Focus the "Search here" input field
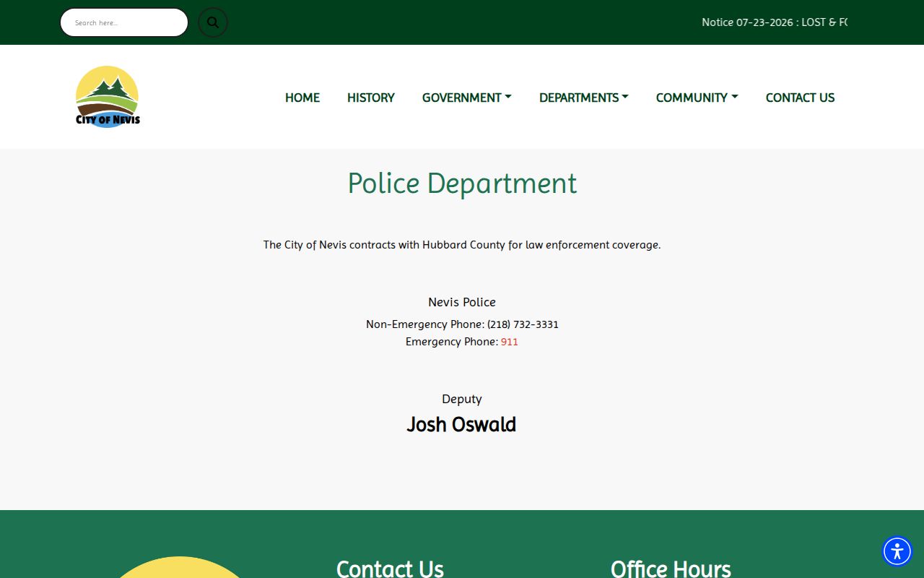The image size is (924, 578). pyautogui.click(x=124, y=22)
